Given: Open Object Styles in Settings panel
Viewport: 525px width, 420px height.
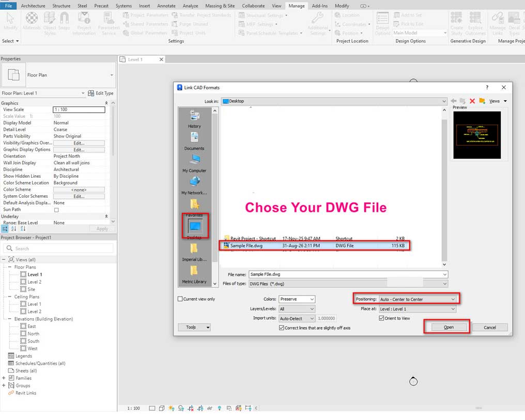Looking at the screenshot, I should (50, 23).
